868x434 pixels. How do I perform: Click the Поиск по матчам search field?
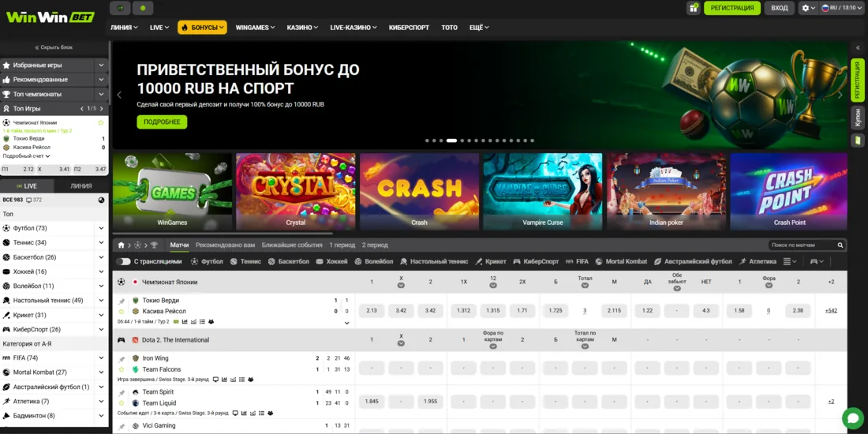[802, 245]
